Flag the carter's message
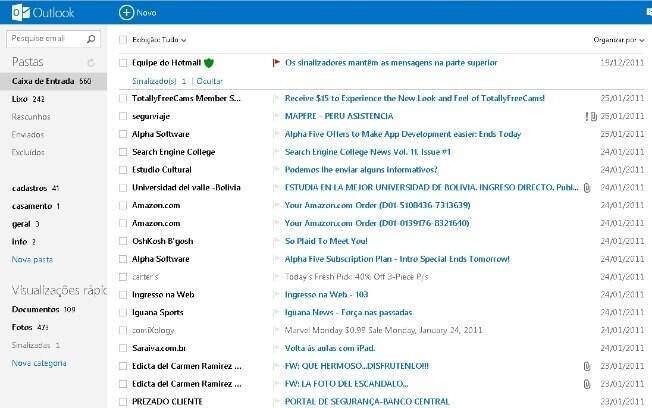This screenshot has width=652, height=408. pos(276,277)
